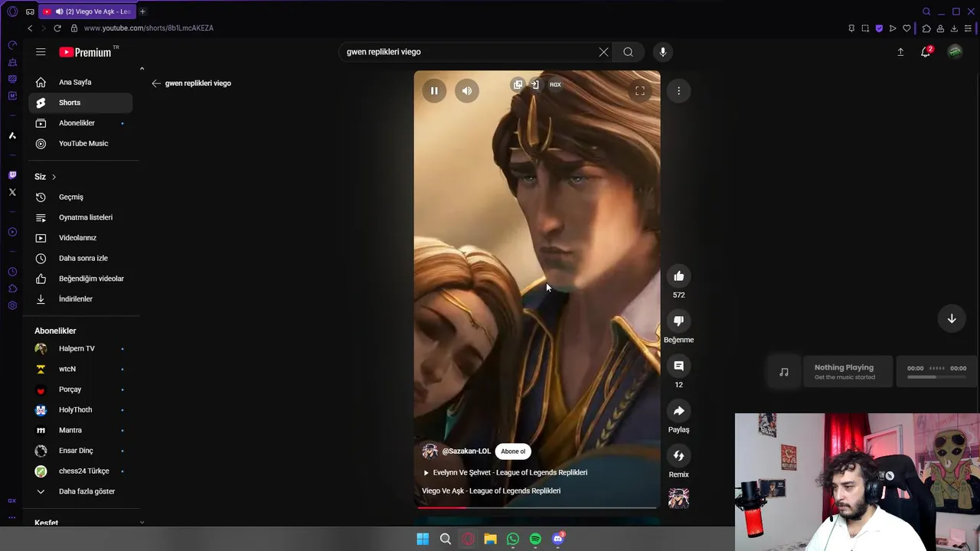Open Beğendiğim videolar list

coord(80,279)
